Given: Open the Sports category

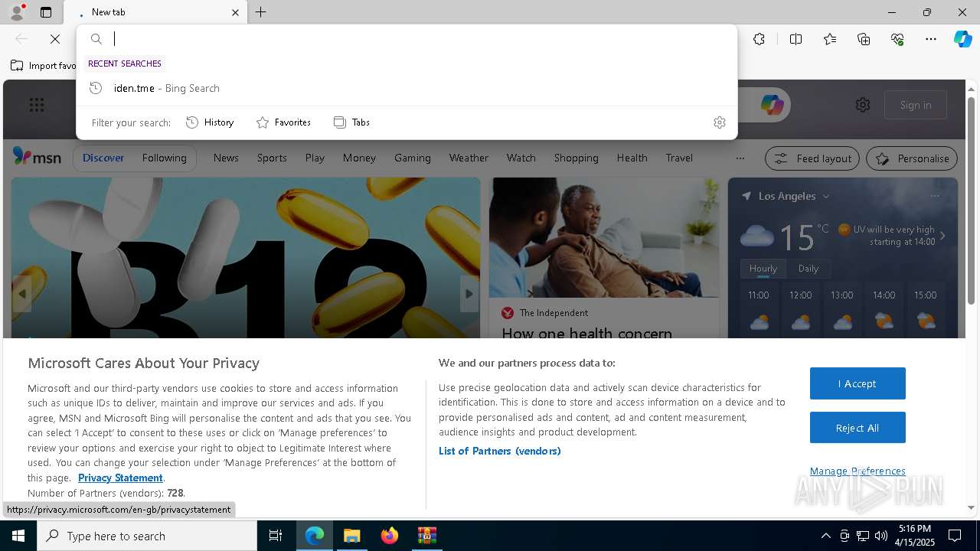Looking at the screenshot, I should pyautogui.click(x=272, y=158).
